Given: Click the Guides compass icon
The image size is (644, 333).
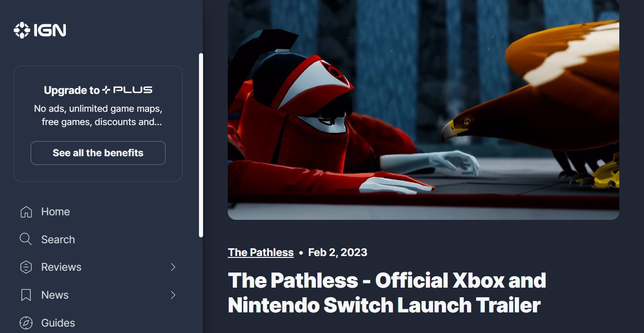Looking at the screenshot, I should (x=26, y=323).
